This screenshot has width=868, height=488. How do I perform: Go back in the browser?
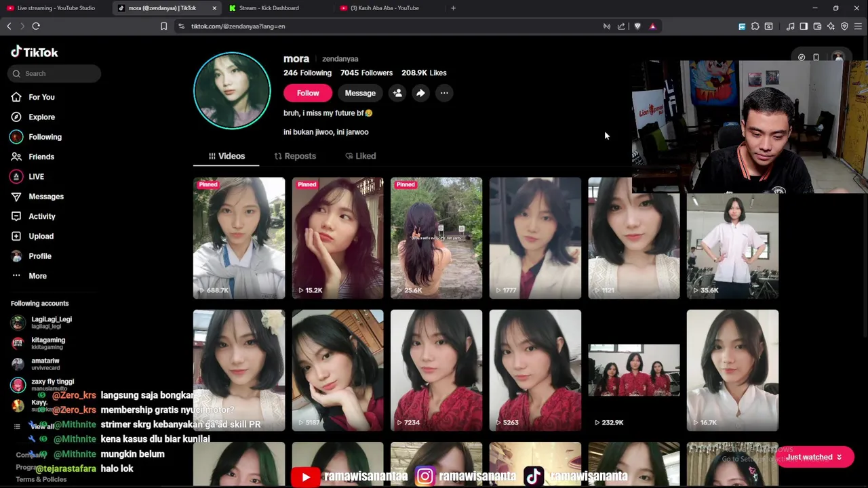(x=9, y=26)
